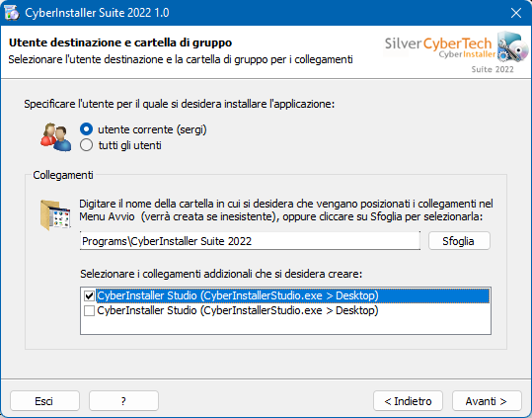Click the disc and tools Suite 2022 icon
The width and height of the screenshot is (532, 418).
pyautogui.click(x=513, y=47)
